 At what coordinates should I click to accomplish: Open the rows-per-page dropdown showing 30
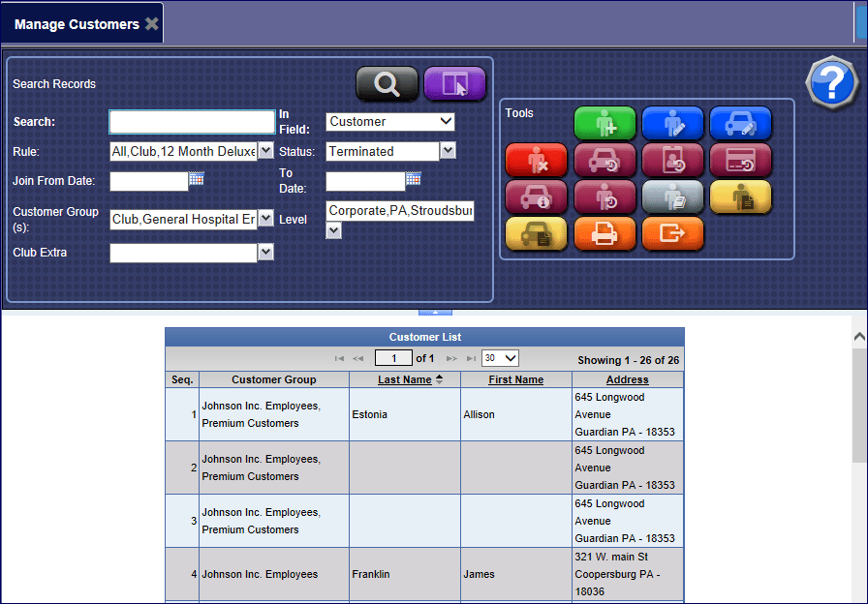[x=499, y=357]
